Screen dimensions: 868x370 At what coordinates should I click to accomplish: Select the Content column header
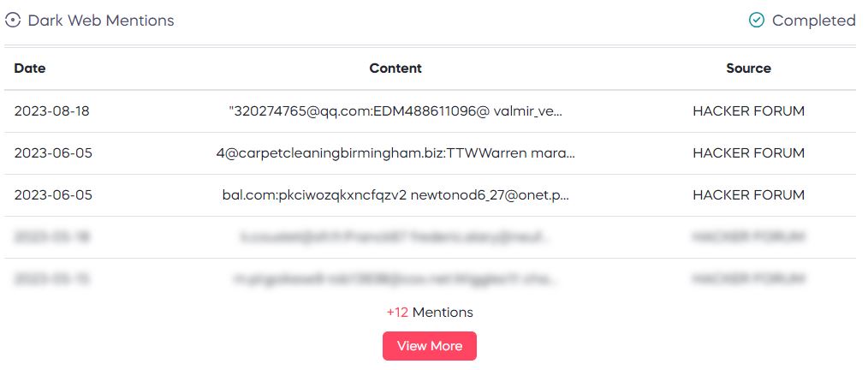pyautogui.click(x=395, y=69)
